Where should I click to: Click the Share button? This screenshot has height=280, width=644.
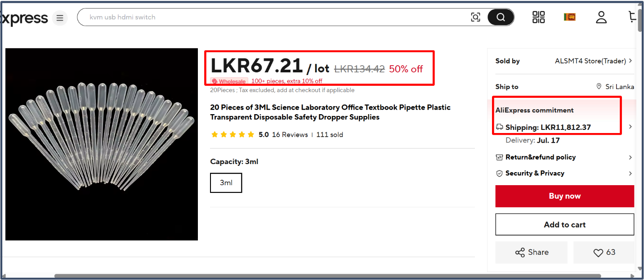(x=532, y=253)
